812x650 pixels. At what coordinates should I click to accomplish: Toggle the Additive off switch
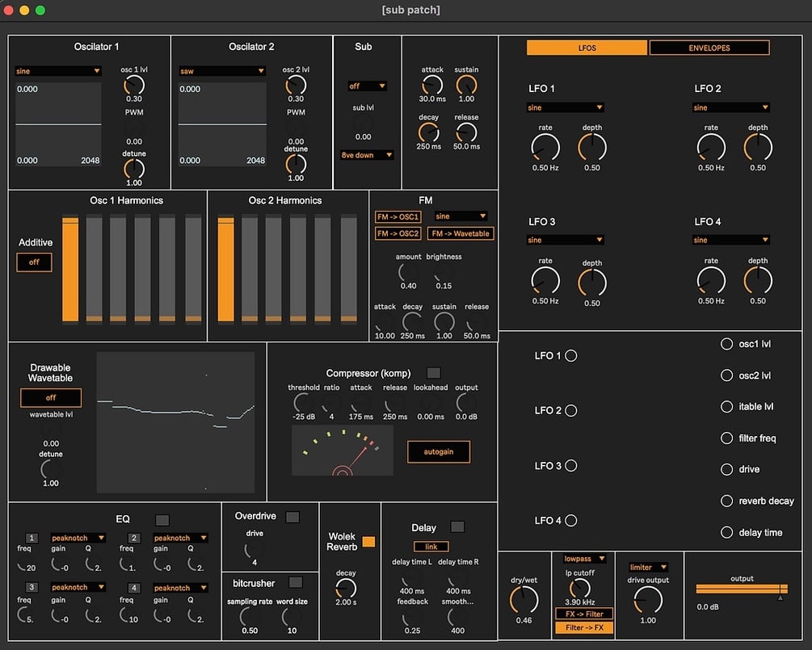(x=34, y=262)
